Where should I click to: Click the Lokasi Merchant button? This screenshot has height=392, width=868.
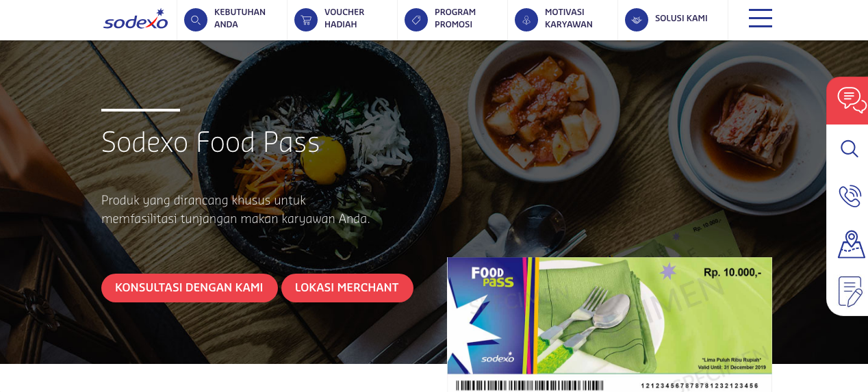click(347, 288)
